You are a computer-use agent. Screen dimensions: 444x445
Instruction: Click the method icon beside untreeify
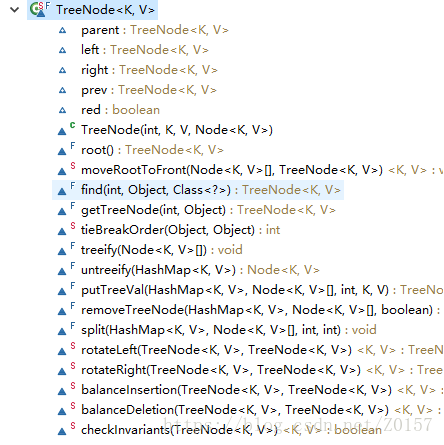[x=66, y=269]
